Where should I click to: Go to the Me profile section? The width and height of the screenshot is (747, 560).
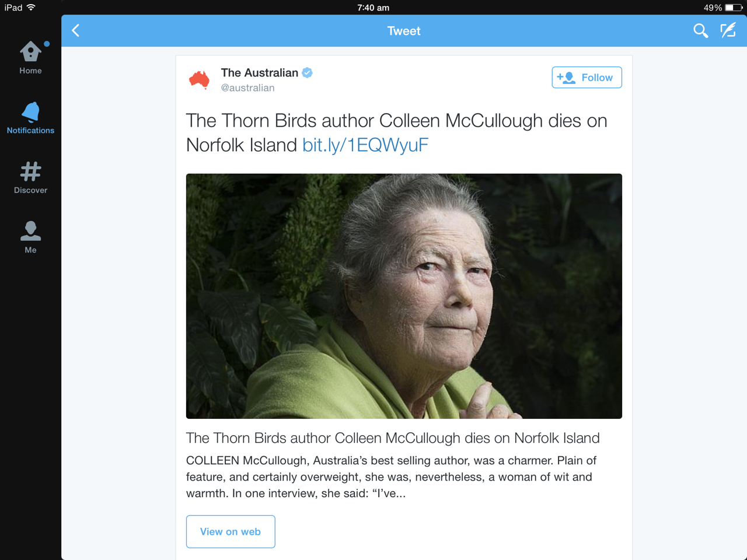click(30, 237)
